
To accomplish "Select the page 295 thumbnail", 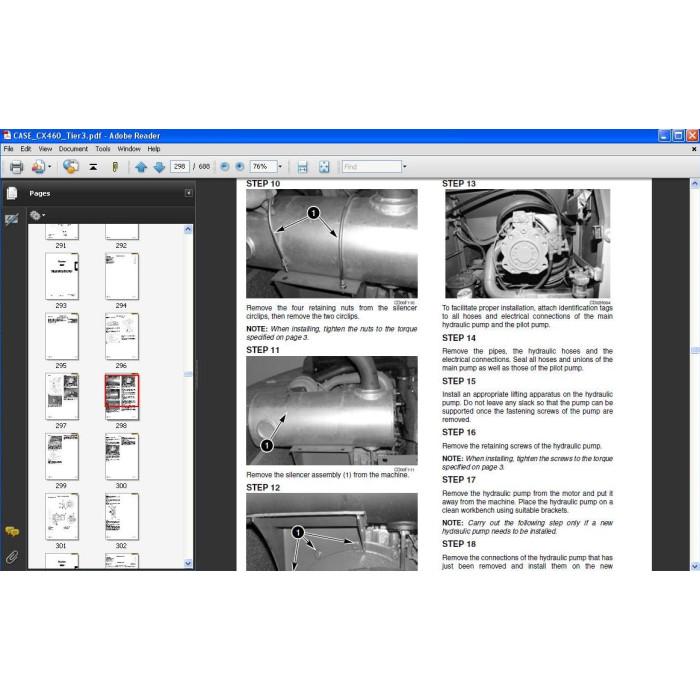I will [62, 336].
